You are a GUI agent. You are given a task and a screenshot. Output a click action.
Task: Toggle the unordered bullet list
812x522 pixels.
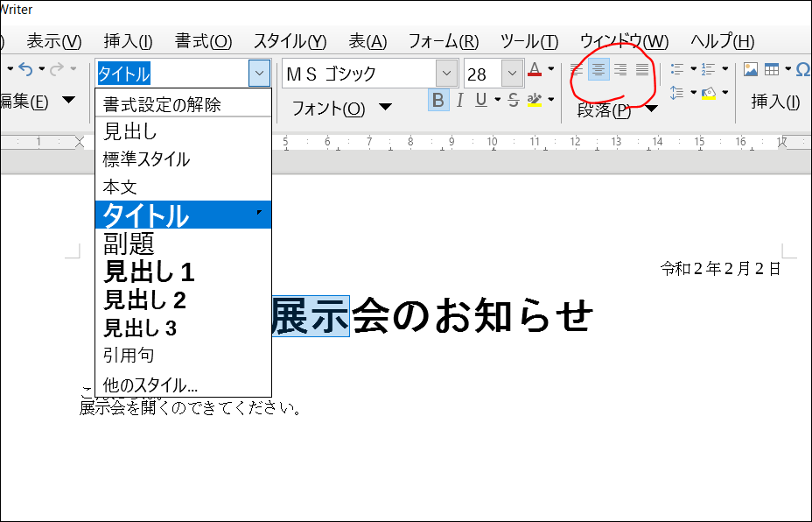click(675, 70)
